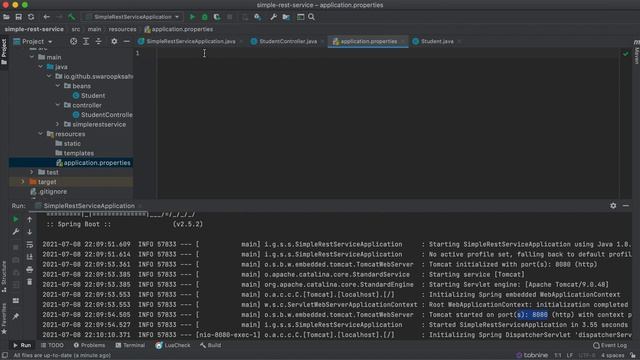Click the Reload from disk icon
This screenshot has width=640, height=360.
tap(31, 17)
